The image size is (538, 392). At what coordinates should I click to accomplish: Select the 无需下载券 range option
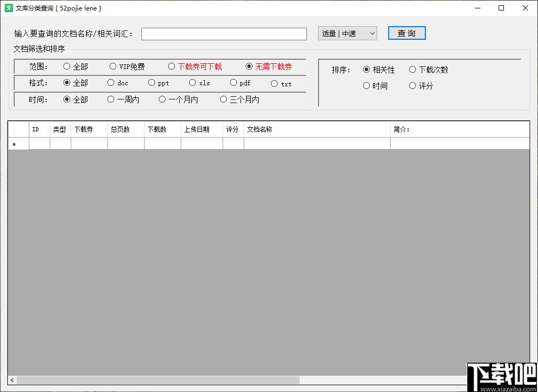coord(269,66)
